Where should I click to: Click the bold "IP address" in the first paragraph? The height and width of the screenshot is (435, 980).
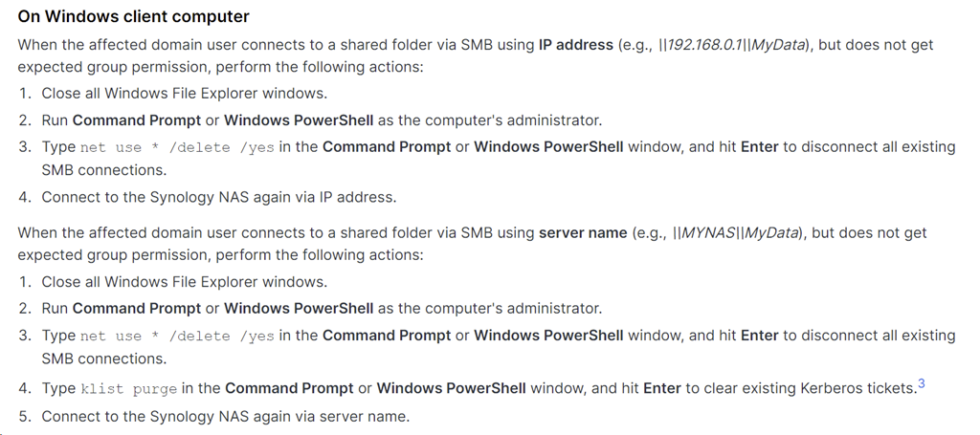pyautogui.click(x=575, y=45)
